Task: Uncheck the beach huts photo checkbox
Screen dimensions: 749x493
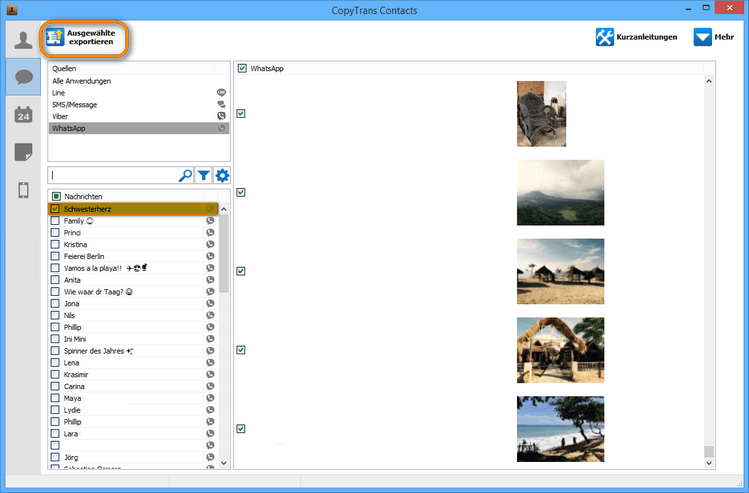Action: tap(241, 271)
